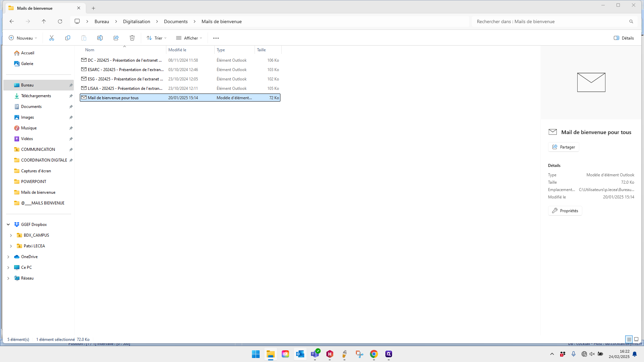The height and width of the screenshot is (362, 644).
Task: Click the chevron after Bureau breadcrumb
Action: click(116, 21)
